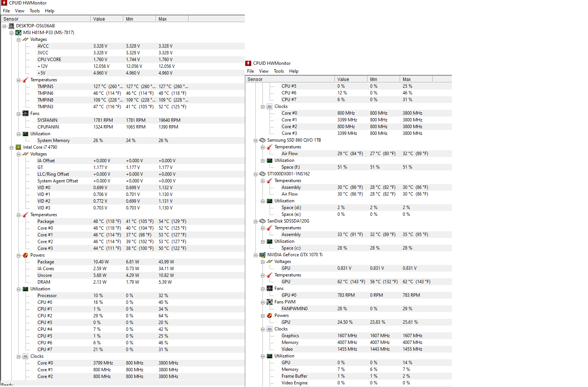This screenshot has height=387, width=588.
Task: Click the ST1000DX001-1NS162 drive icon
Action: click(x=262, y=174)
